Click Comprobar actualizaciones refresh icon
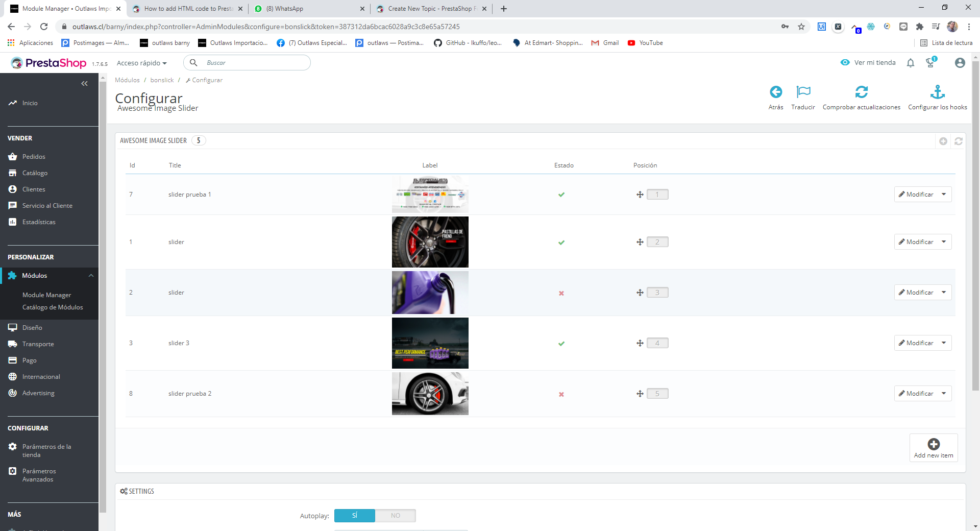 [x=862, y=92]
